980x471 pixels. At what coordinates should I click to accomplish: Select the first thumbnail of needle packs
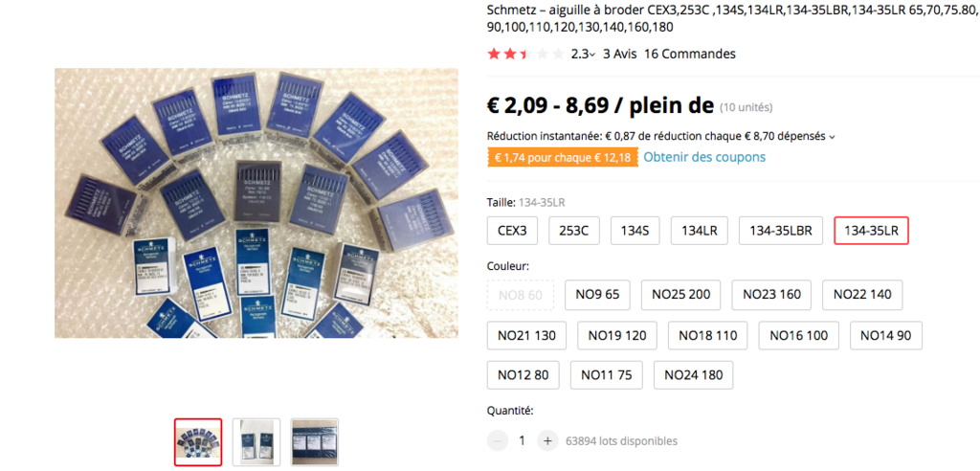[198, 442]
